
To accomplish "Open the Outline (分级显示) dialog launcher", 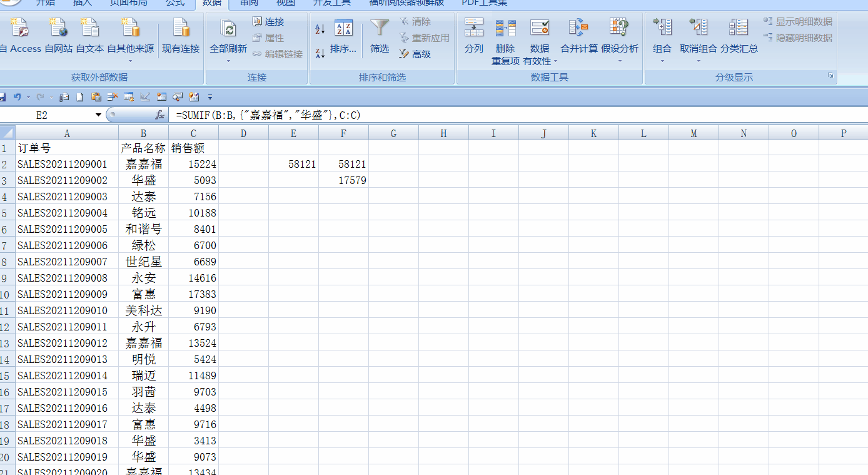I will click(830, 76).
